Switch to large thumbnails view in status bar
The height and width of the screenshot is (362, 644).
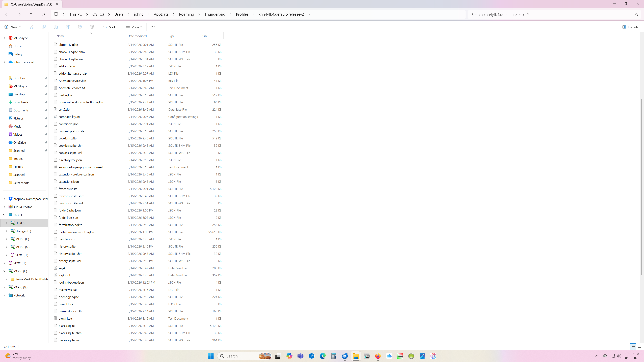coord(639,347)
